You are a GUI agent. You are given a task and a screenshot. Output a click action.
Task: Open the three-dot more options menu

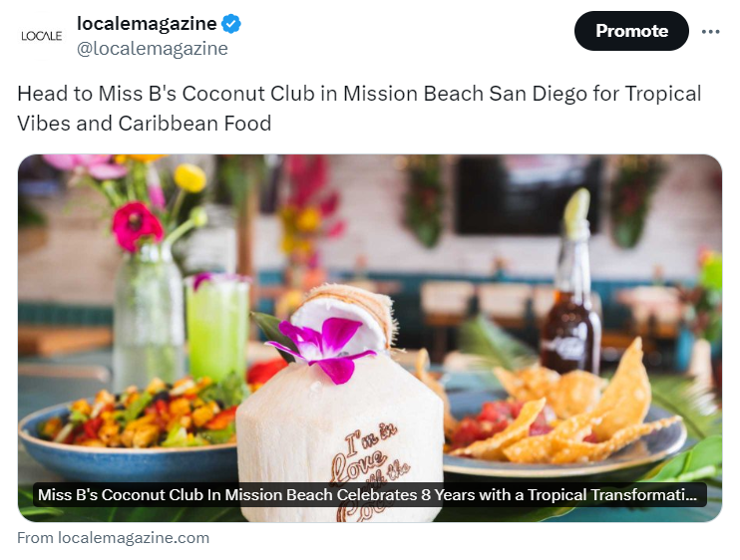point(710,32)
